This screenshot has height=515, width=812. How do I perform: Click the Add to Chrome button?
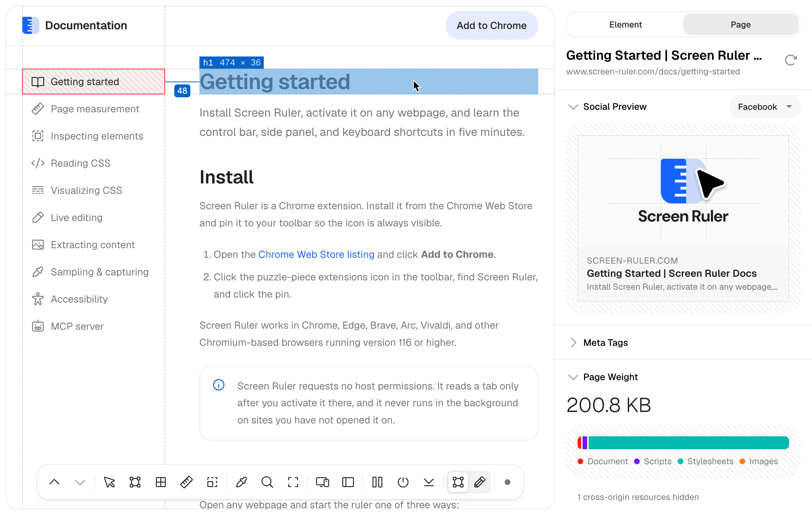tap(492, 25)
